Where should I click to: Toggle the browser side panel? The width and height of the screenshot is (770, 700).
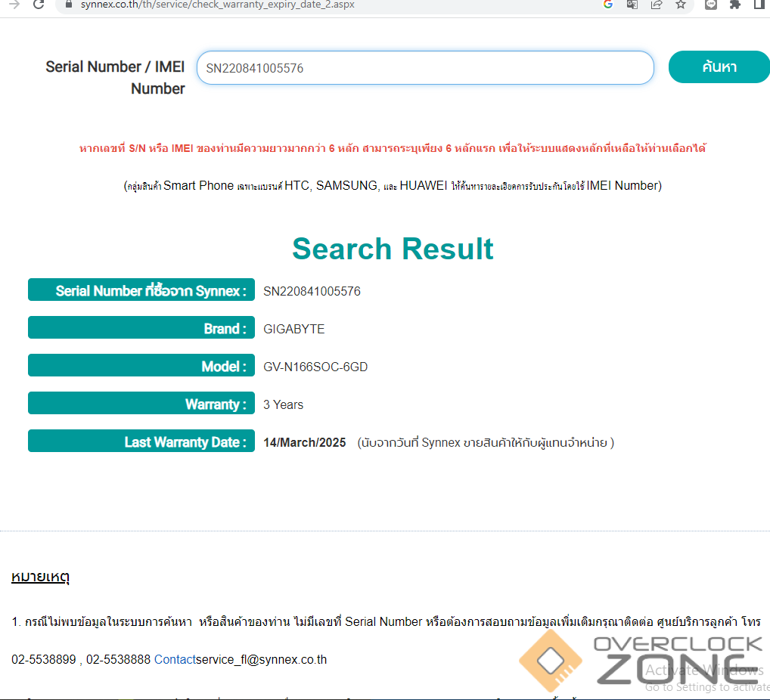tap(759, 5)
